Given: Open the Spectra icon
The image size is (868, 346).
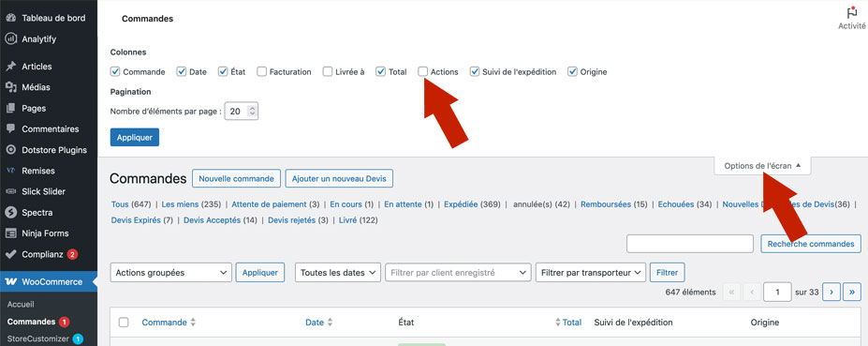Looking at the screenshot, I should (x=10, y=212).
